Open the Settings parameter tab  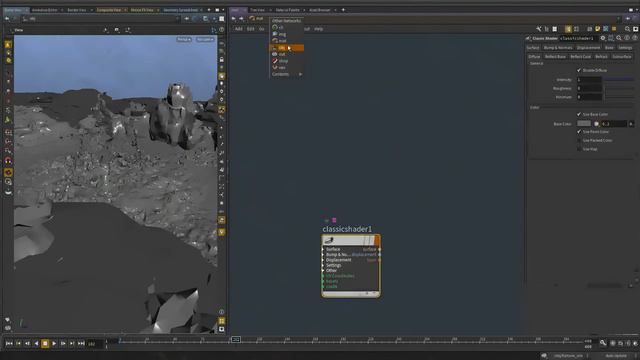pos(625,48)
